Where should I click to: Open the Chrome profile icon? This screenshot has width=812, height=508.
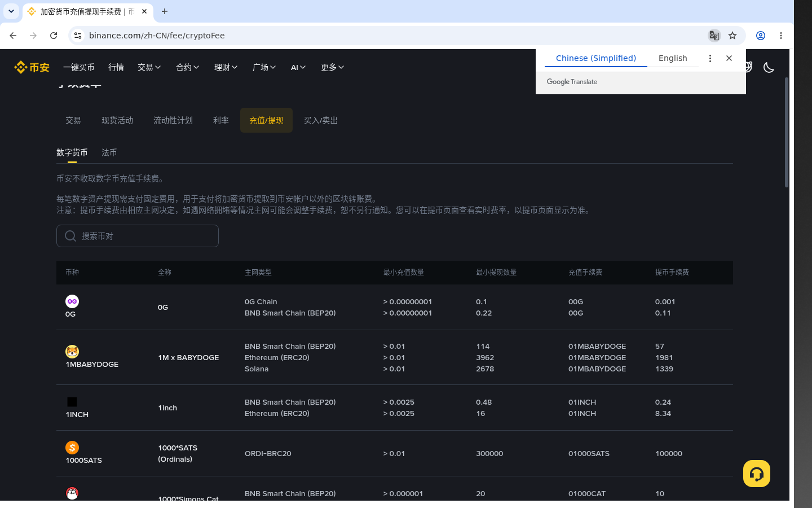click(x=761, y=36)
